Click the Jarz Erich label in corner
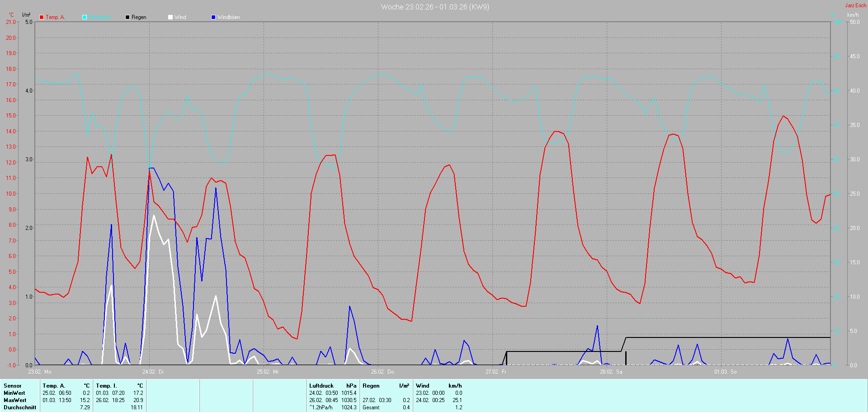This screenshot has width=868, height=412. coord(855,5)
